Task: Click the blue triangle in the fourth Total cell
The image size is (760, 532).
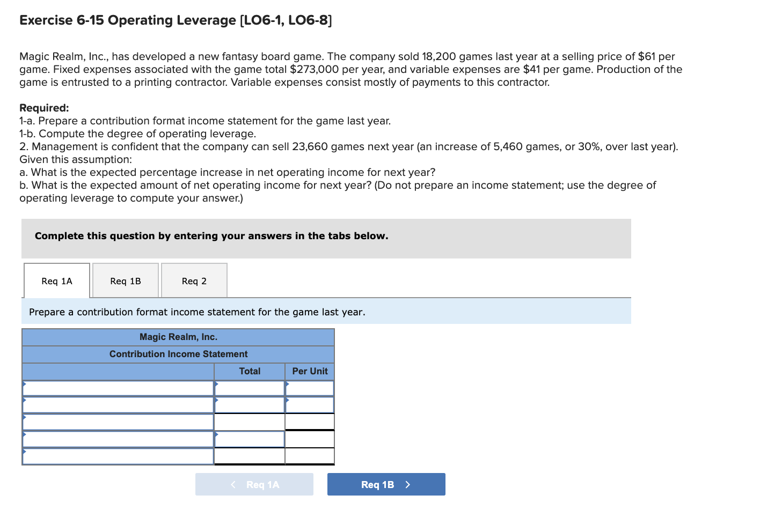Action: pos(216,435)
